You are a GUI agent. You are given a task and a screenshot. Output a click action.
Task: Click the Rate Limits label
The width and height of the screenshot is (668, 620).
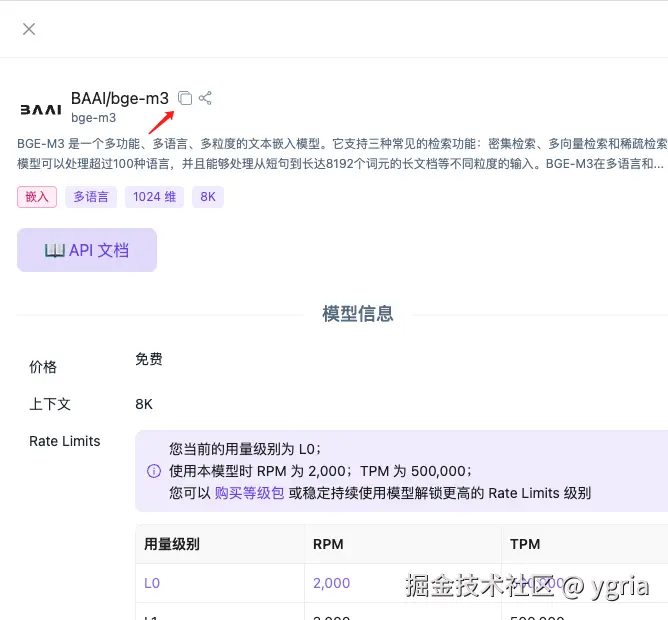(65, 441)
